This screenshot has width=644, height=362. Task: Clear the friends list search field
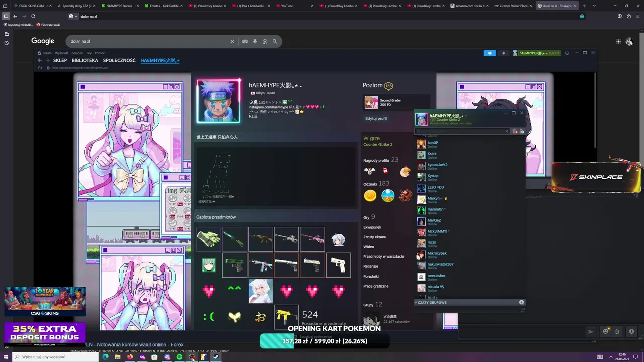pos(507,131)
